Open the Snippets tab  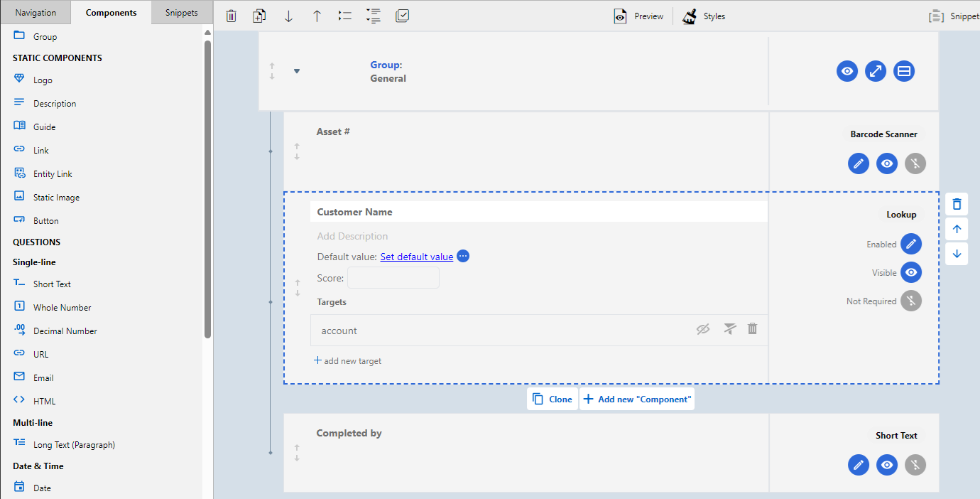click(182, 12)
